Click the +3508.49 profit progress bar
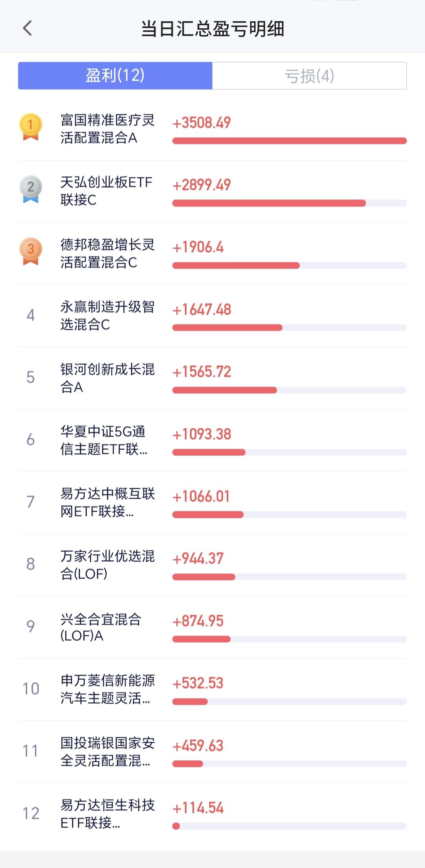The image size is (425, 868). 290,141
